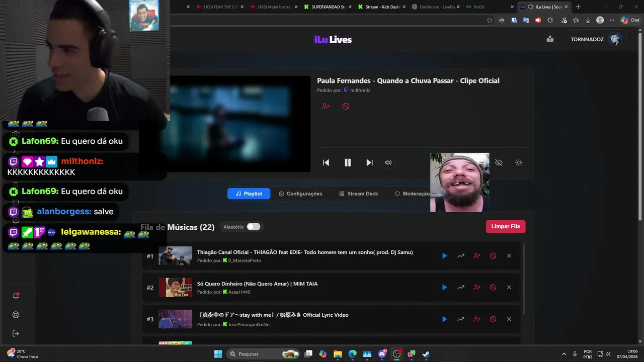
Task: Open File Explorer from the taskbar
Action: point(338,354)
